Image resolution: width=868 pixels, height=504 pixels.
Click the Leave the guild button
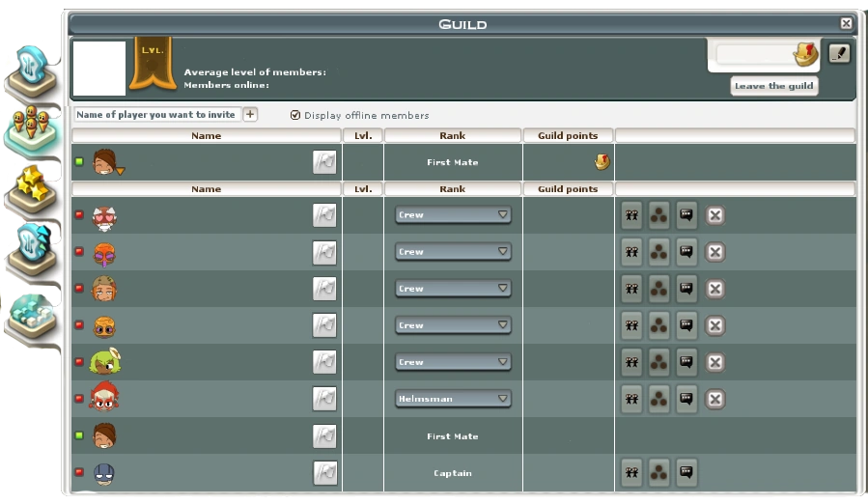tap(774, 86)
